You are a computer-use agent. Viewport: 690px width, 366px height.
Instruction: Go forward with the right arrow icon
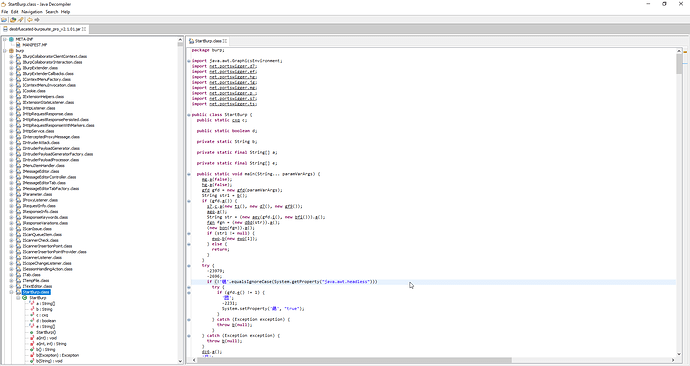(x=37, y=20)
